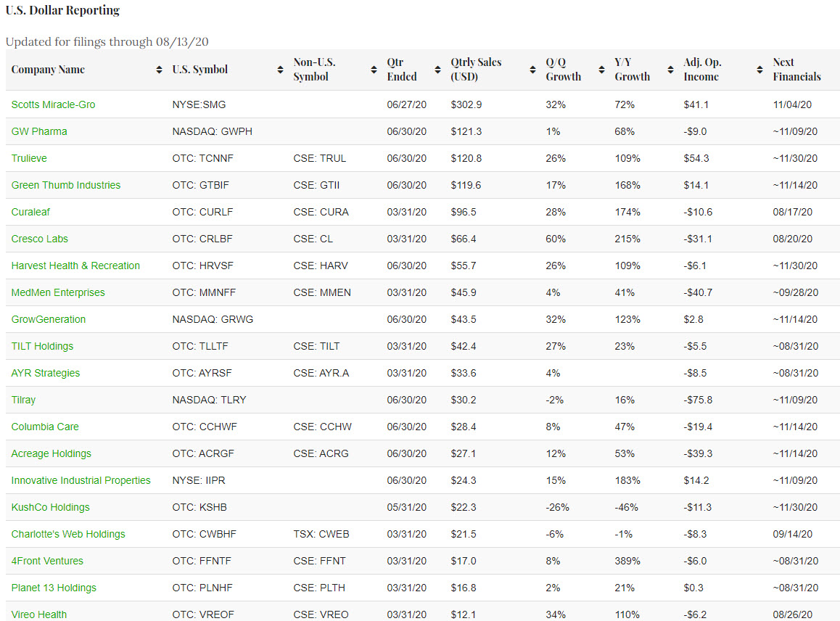The height and width of the screenshot is (621, 840).
Task: Sort by Qtr Ended arrow icon
Action: pyautogui.click(x=437, y=70)
